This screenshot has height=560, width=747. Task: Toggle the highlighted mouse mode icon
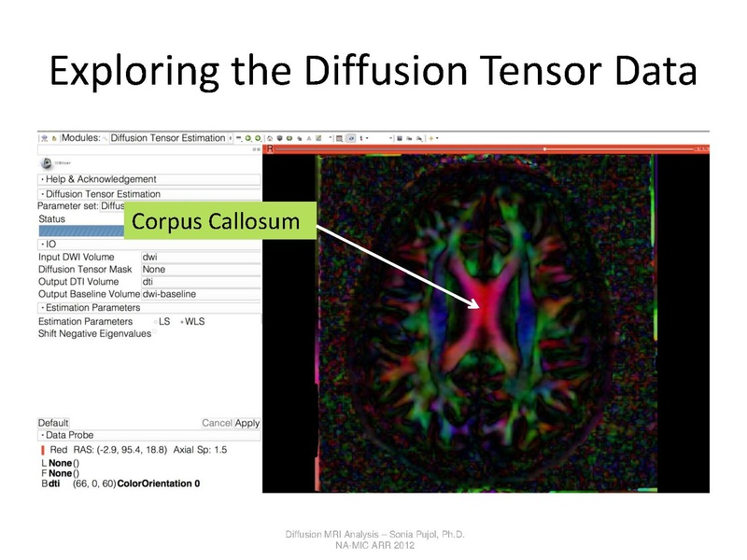coord(351,138)
